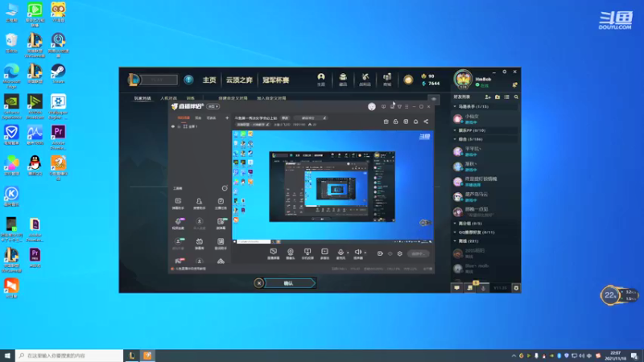644x362 pixels.
Task: Open friends list view options icon
Action: (x=507, y=97)
